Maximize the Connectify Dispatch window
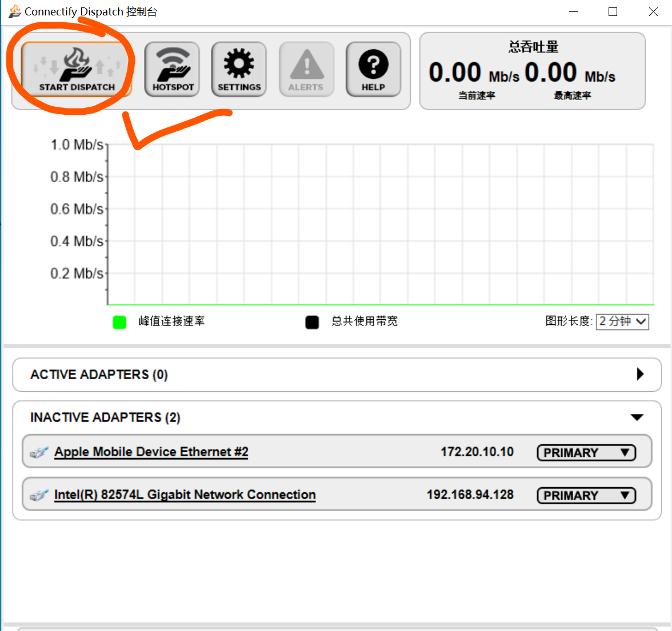 613,12
